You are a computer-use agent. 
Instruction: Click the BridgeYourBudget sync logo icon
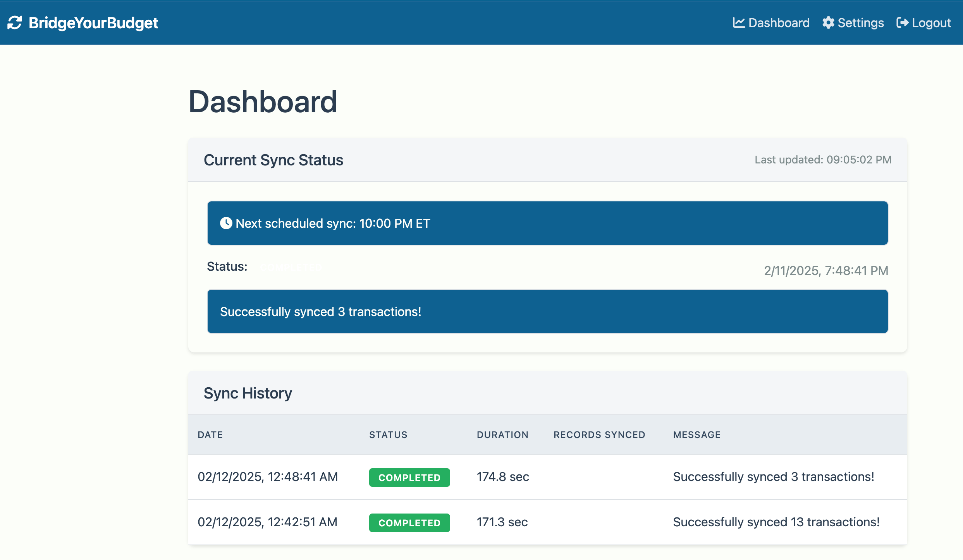point(15,23)
